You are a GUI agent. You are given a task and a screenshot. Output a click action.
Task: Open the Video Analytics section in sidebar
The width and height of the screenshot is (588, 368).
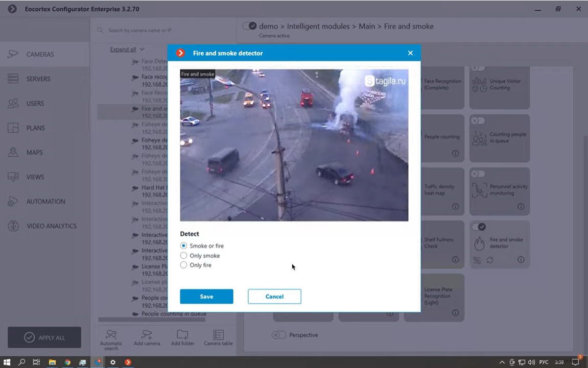click(x=44, y=226)
